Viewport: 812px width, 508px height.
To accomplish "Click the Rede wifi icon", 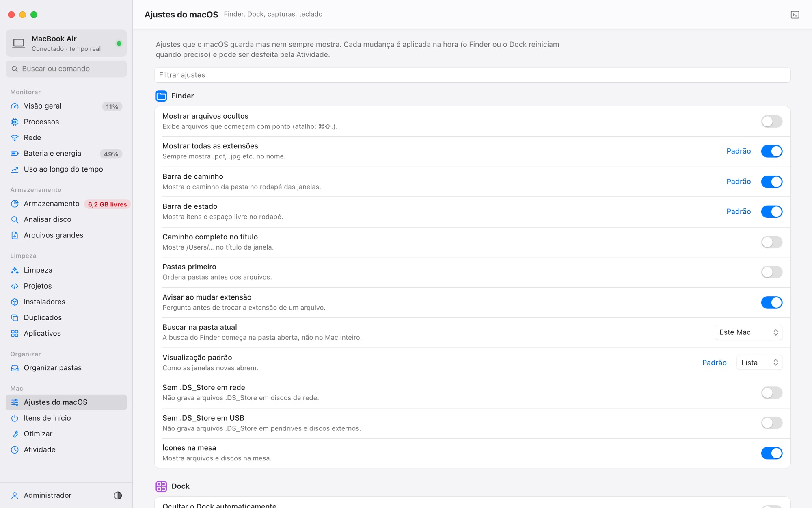I will [x=15, y=138].
